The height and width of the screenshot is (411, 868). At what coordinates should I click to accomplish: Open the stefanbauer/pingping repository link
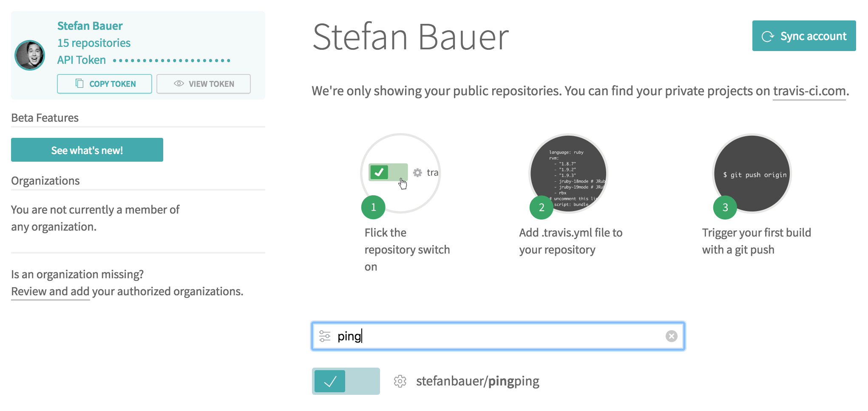tap(478, 381)
